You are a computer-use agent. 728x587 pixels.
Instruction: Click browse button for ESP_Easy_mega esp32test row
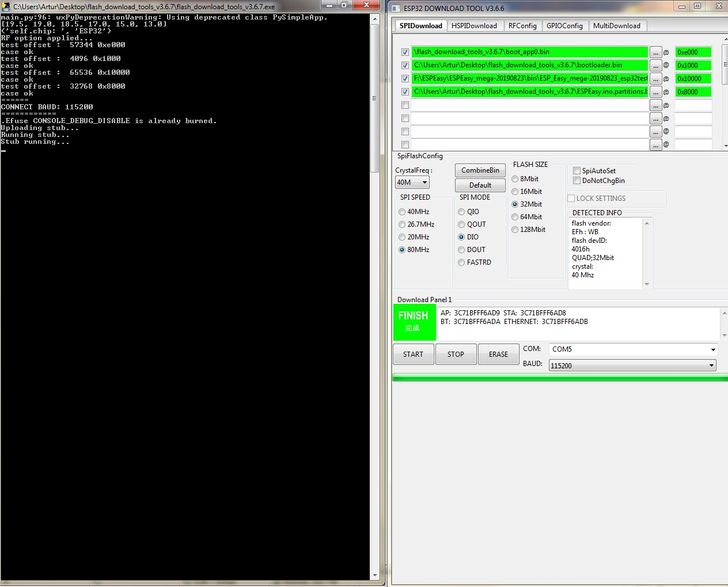tap(655, 79)
